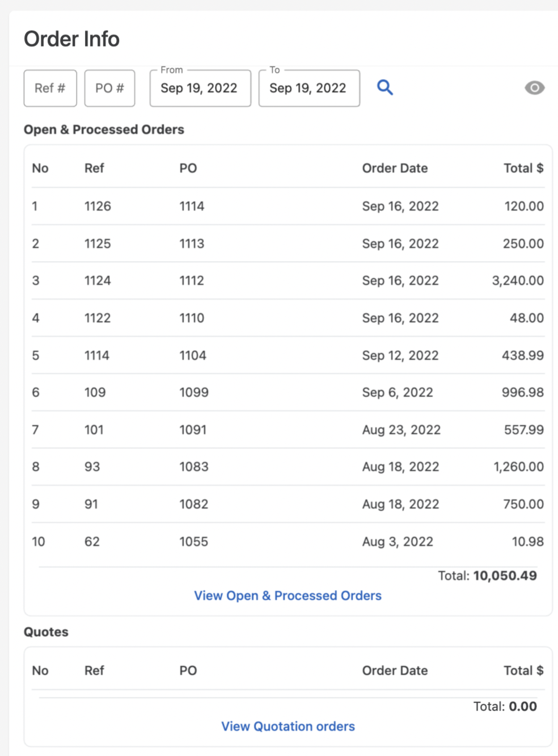This screenshot has width=558, height=756.
Task: Click the PO # input field
Action: click(x=109, y=88)
